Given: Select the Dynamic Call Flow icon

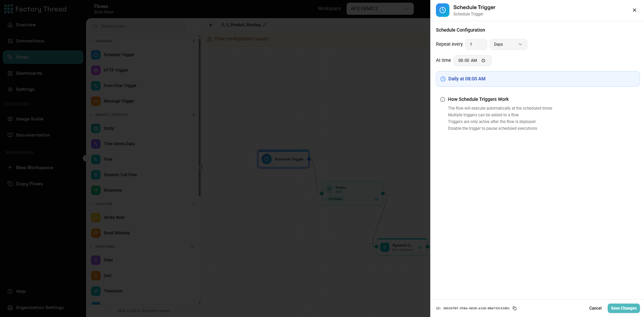Looking at the screenshot, I should [x=96, y=175].
